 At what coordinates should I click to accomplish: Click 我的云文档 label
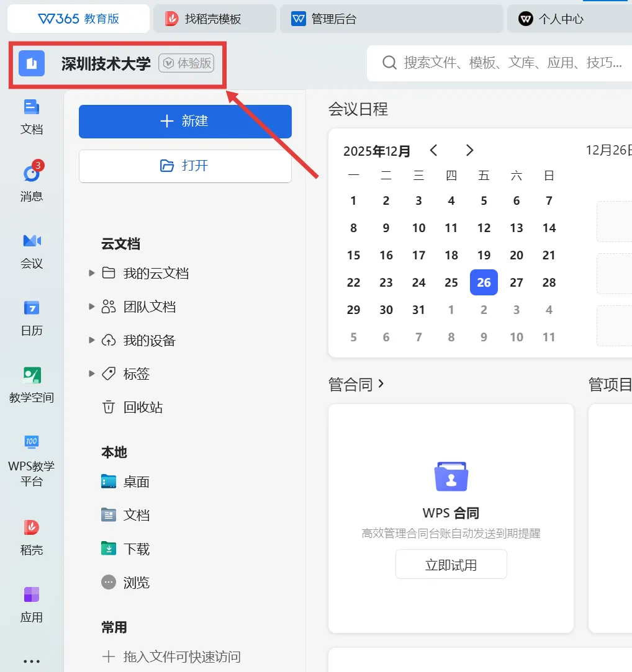[x=156, y=273]
